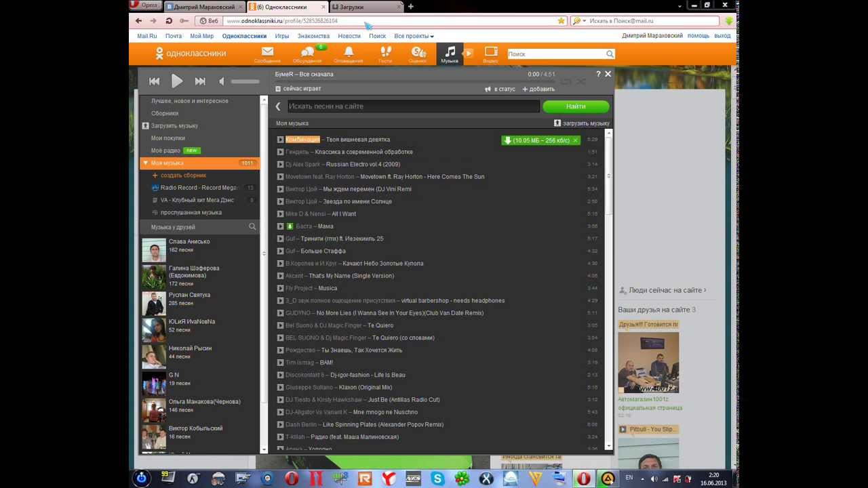Click выход logout link
The image size is (868, 488).
pyautogui.click(x=723, y=36)
